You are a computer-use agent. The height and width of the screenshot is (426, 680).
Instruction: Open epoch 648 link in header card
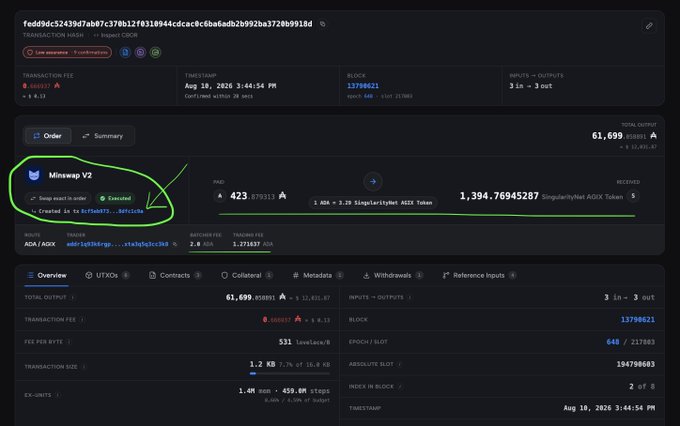pyautogui.click(x=368, y=96)
